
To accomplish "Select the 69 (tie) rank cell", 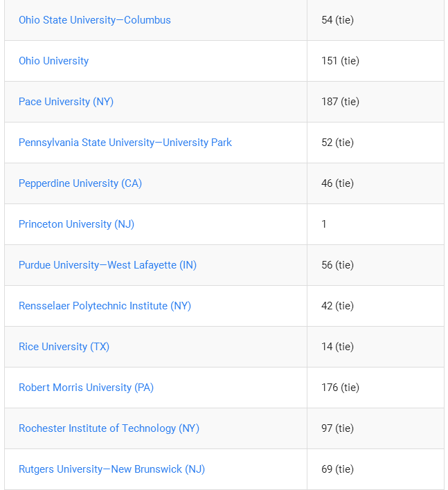I will coord(375,469).
